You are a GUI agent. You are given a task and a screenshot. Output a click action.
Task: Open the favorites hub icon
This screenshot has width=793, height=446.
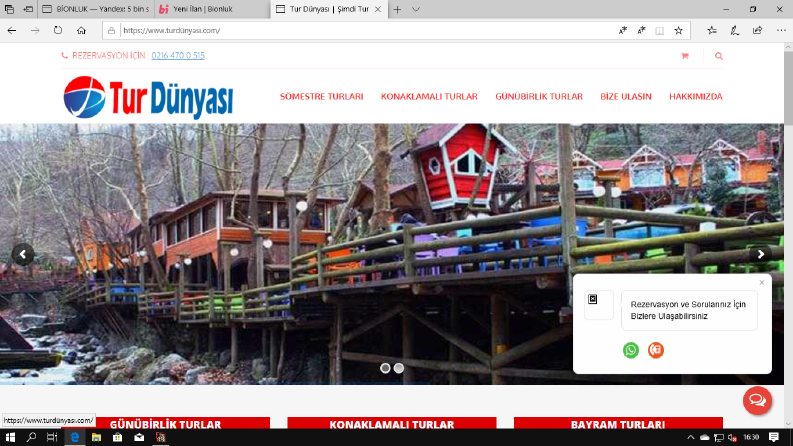tap(712, 30)
